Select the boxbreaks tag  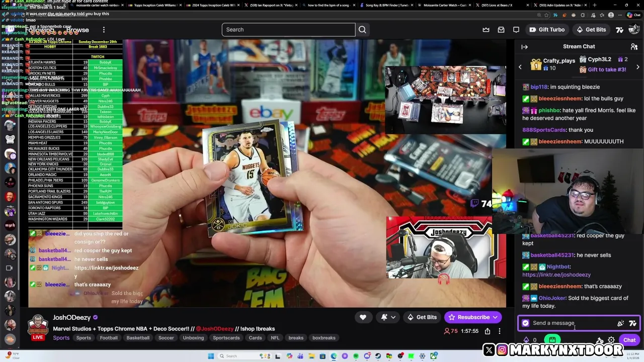(x=324, y=338)
